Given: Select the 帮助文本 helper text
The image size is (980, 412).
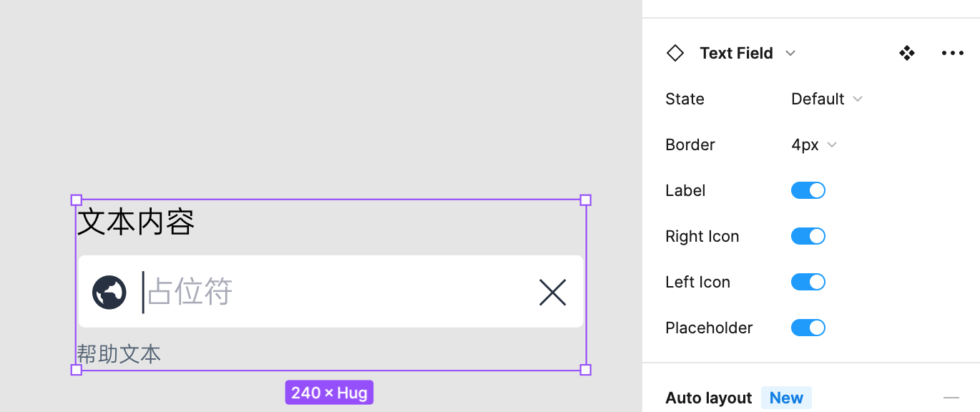Looking at the screenshot, I should tap(119, 353).
